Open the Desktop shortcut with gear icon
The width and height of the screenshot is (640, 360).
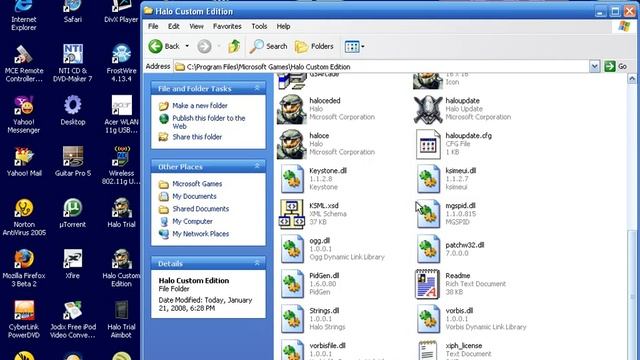point(72,110)
